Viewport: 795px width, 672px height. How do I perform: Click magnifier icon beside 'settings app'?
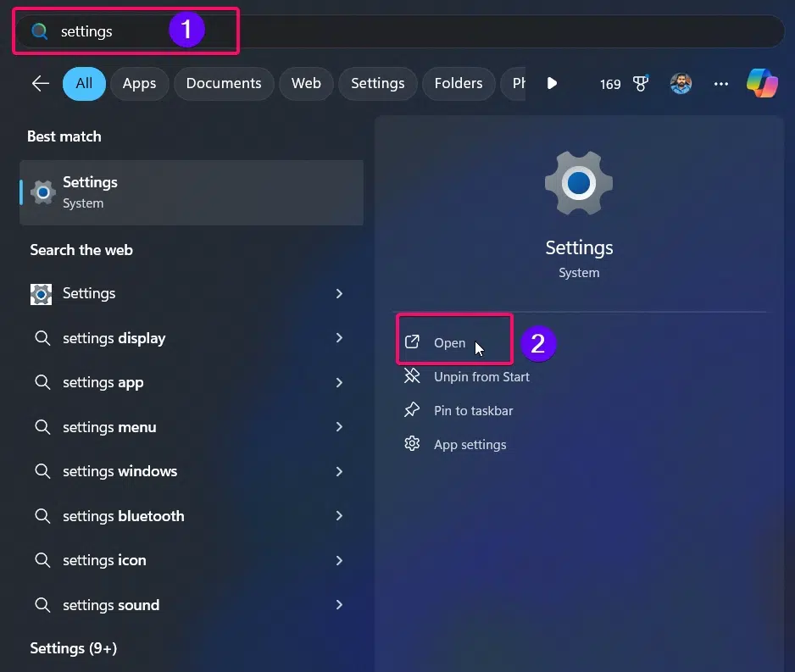pyautogui.click(x=42, y=382)
